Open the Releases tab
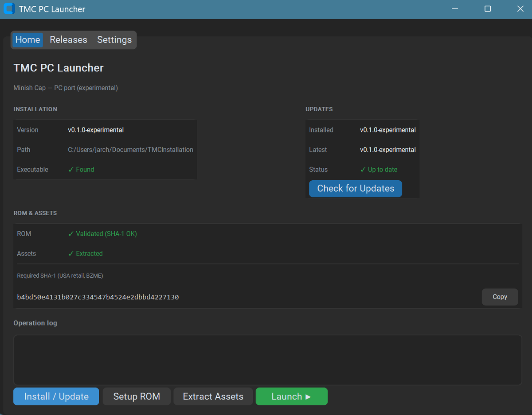 point(68,40)
